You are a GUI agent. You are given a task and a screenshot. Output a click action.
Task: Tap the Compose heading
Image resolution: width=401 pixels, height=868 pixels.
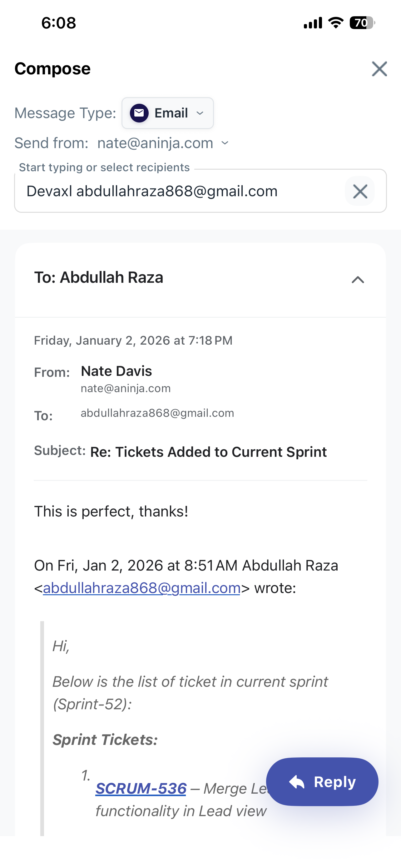click(52, 69)
